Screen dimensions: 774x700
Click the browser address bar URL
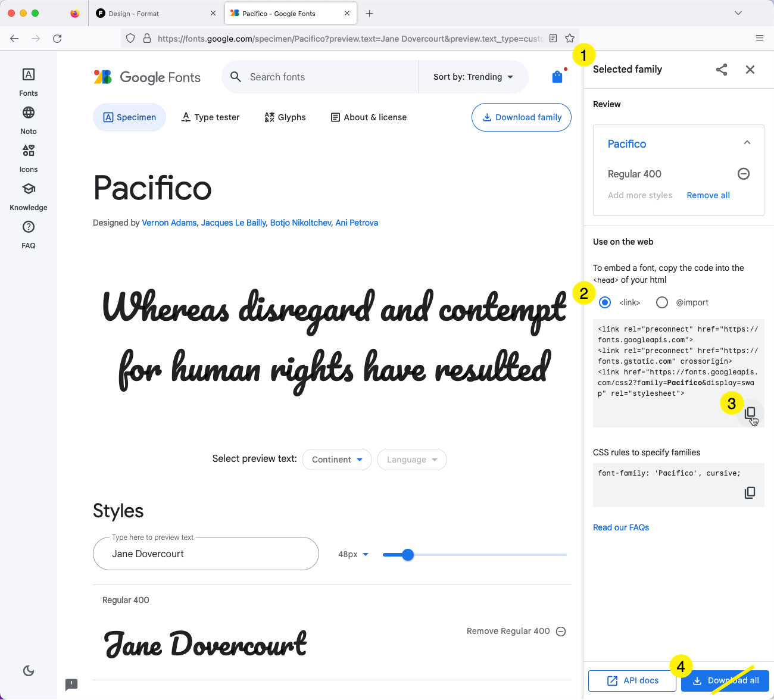(x=350, y=38)
